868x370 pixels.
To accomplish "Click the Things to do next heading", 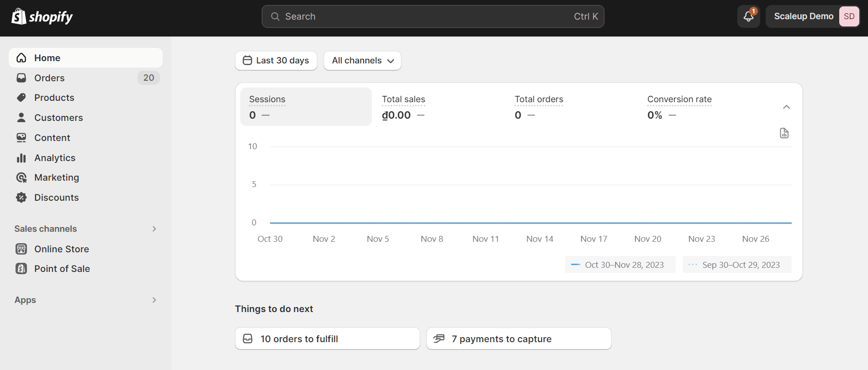I will pos(274,309).
